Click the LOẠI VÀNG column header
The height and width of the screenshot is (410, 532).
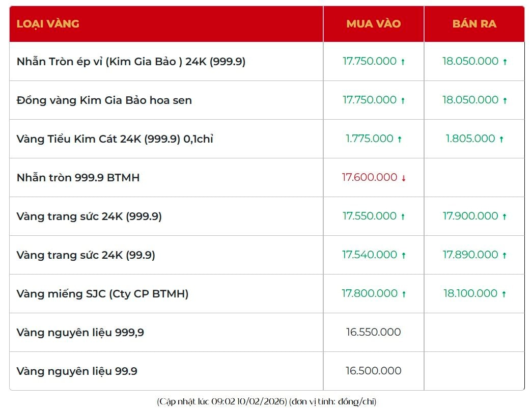point(48,24)
